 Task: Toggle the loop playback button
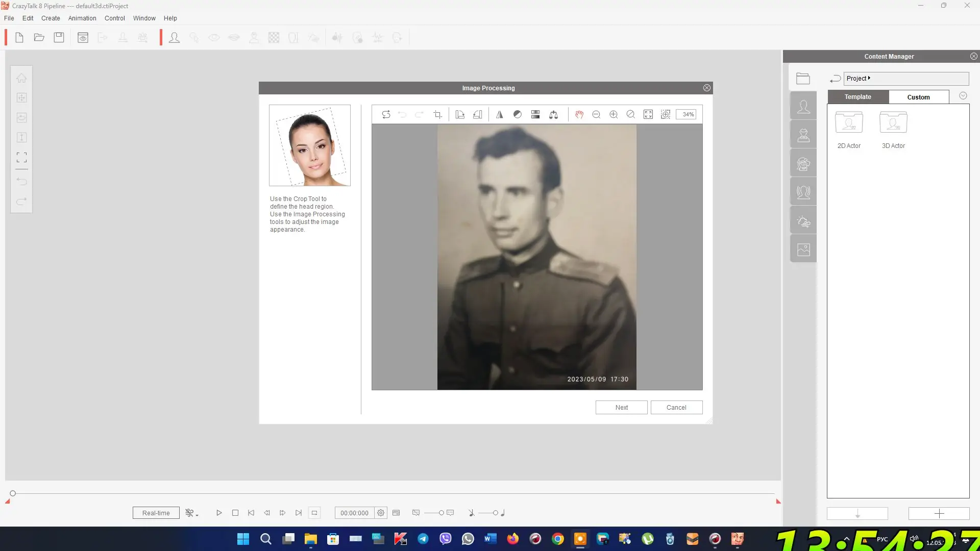(314, 513)
